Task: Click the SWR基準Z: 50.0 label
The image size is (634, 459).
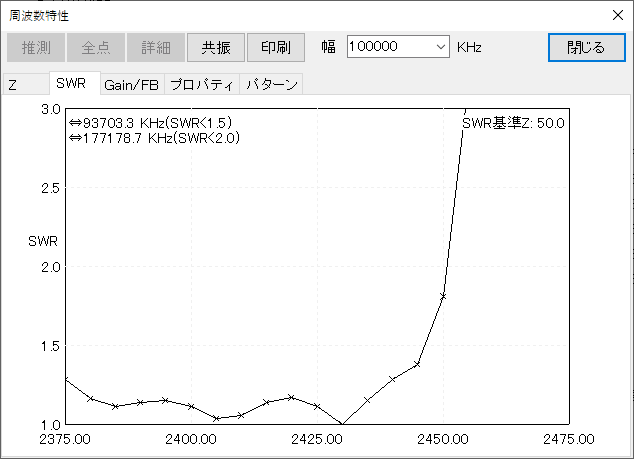Action: point(513,123)
